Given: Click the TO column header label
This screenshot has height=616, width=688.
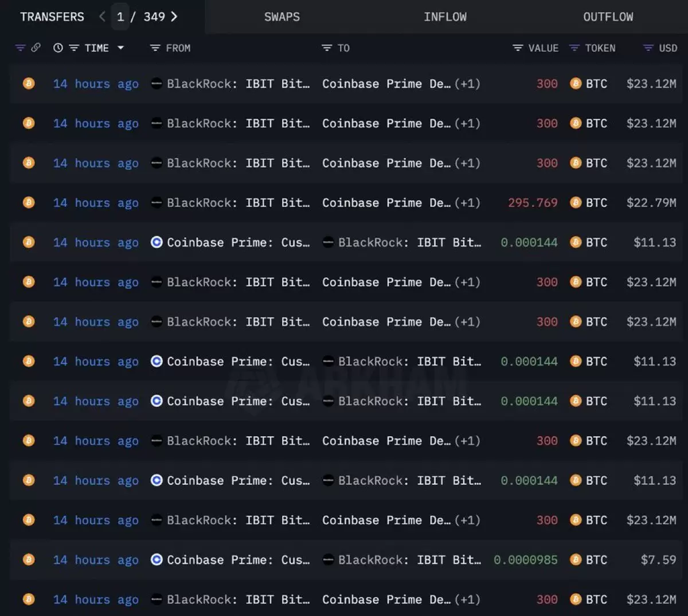Looking at the screenshot, I should tap(343, 48).
